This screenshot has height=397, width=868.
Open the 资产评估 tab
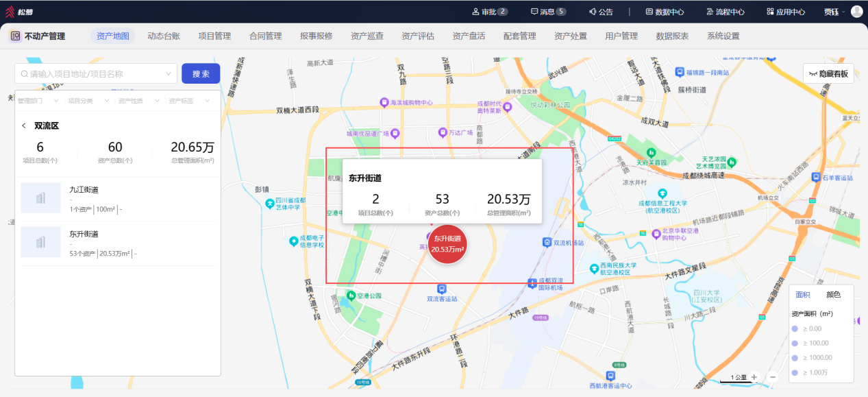tap(418, 36)
